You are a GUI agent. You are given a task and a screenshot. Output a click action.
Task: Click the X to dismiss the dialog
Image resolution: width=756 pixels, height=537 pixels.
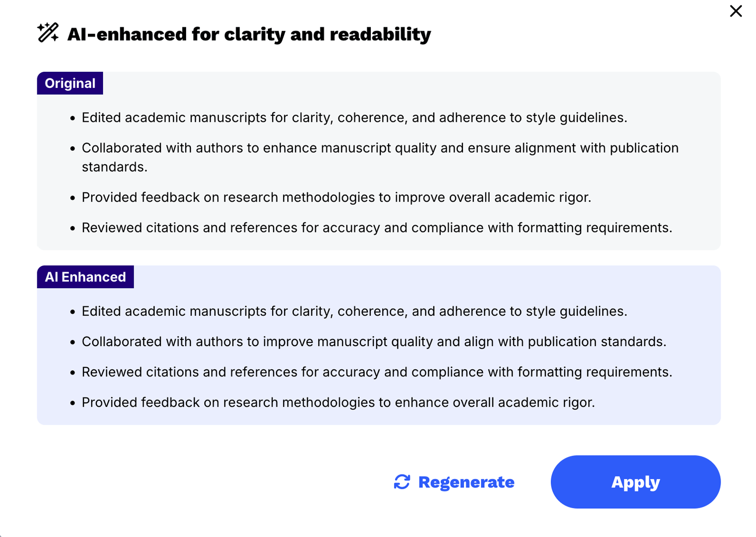tap(736, 11)
